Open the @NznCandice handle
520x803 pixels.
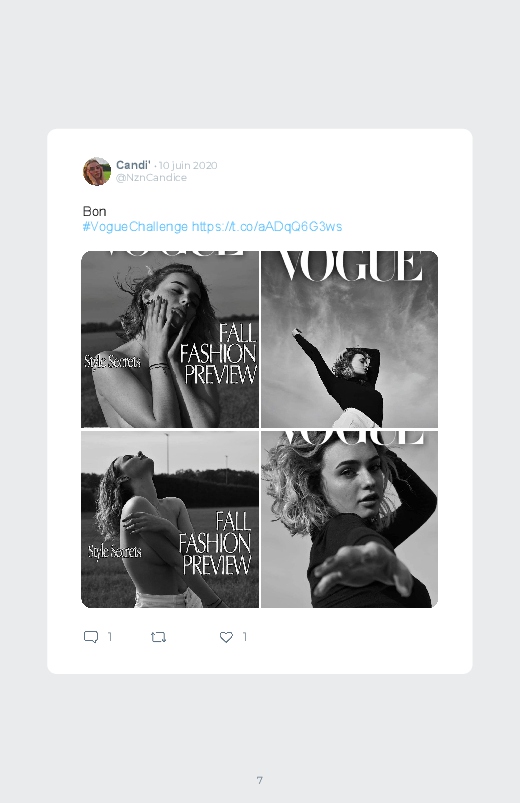151,177
